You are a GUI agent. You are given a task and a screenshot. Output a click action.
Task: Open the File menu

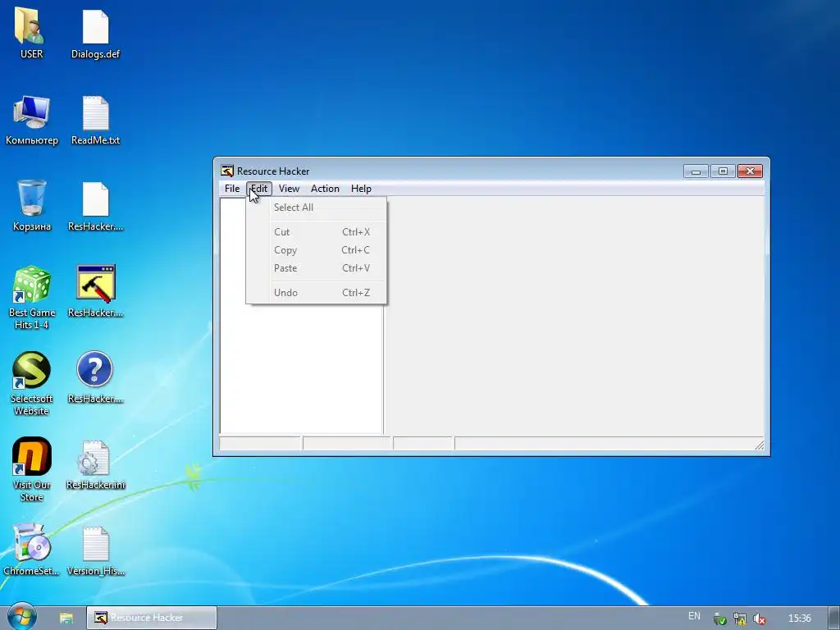(x=232, y=189)
